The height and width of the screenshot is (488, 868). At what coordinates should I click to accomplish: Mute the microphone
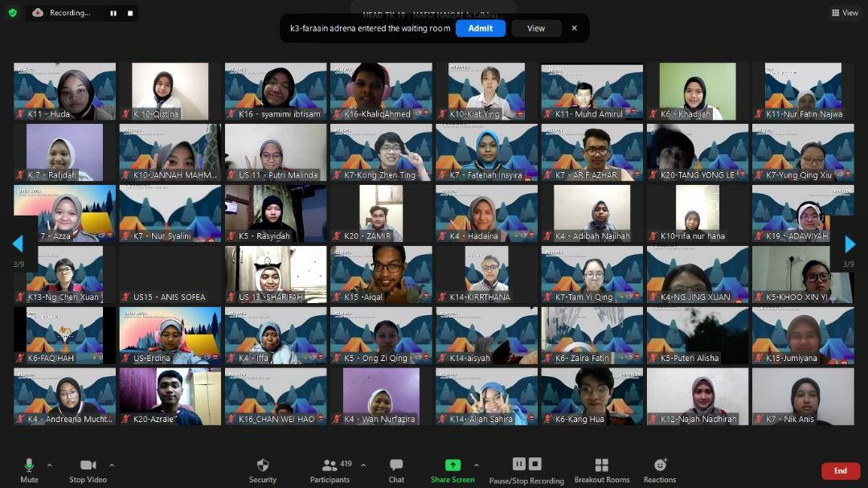click(x=29, y=470)
